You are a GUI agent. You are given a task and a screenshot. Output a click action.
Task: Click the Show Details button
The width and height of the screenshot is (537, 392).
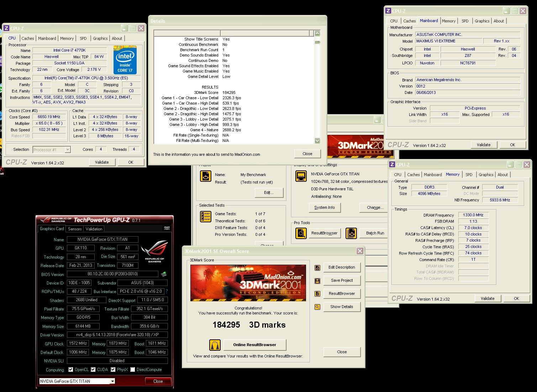(x=342, y=307)
